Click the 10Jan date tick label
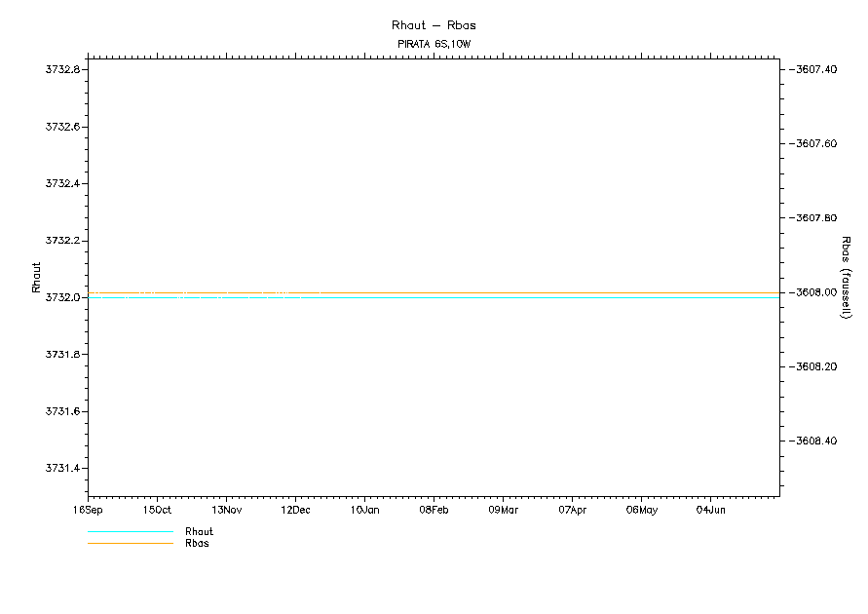 click(x=364, y=510)
